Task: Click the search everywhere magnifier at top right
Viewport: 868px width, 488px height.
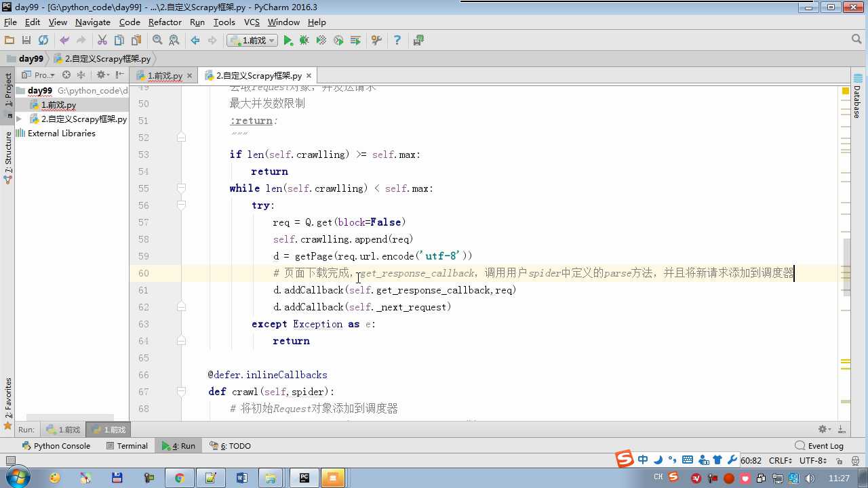Action: point(856,40)
